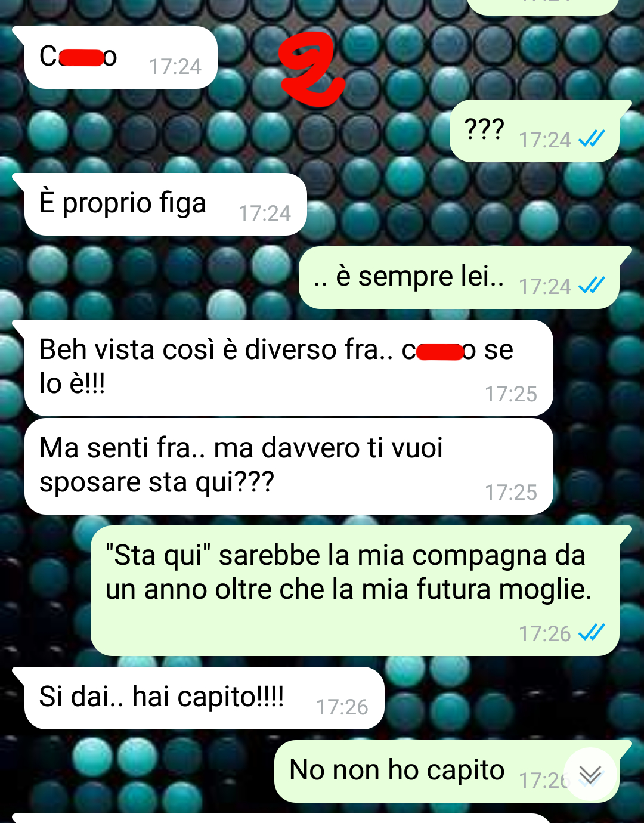Tap the red censor mark in 'Beh vista' message

(440, 352)
